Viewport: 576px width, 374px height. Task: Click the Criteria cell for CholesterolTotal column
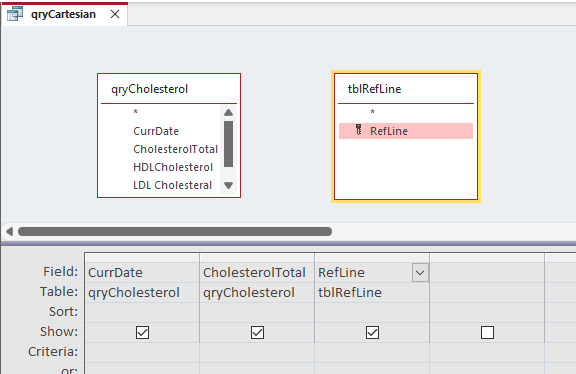tap(257, 352)
